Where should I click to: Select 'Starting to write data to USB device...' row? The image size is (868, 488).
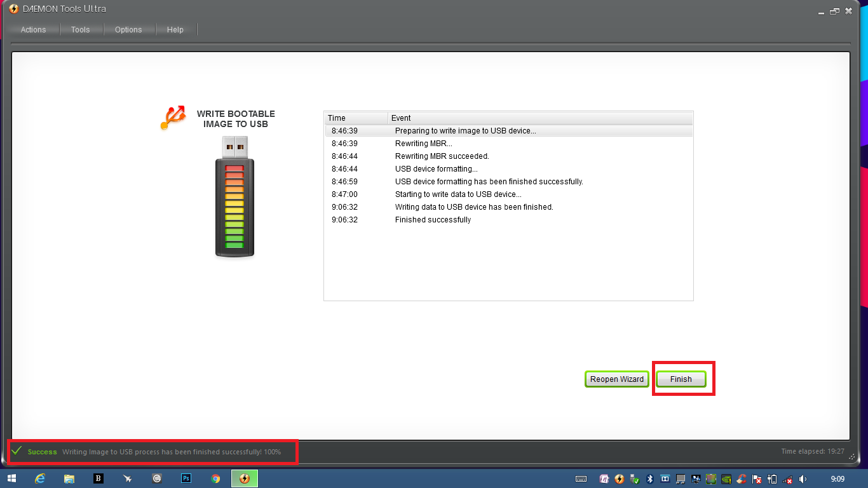click(509, 194)
